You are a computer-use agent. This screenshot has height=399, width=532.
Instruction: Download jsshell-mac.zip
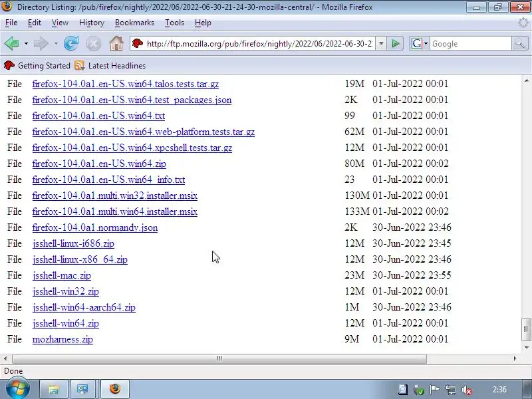(x=62, y=275)
